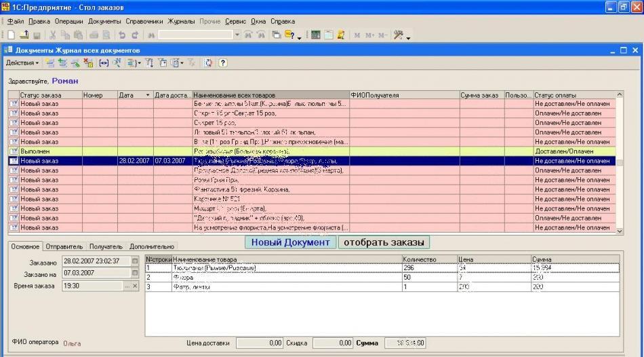Click the M+ memory icon
The image size is (644, 357).
click(x=369, y=35)
